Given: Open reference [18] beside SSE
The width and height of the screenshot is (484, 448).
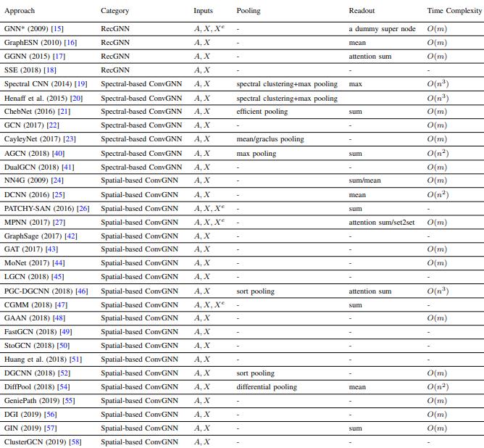Looking at the screenshot, I should tap(50, 70).
